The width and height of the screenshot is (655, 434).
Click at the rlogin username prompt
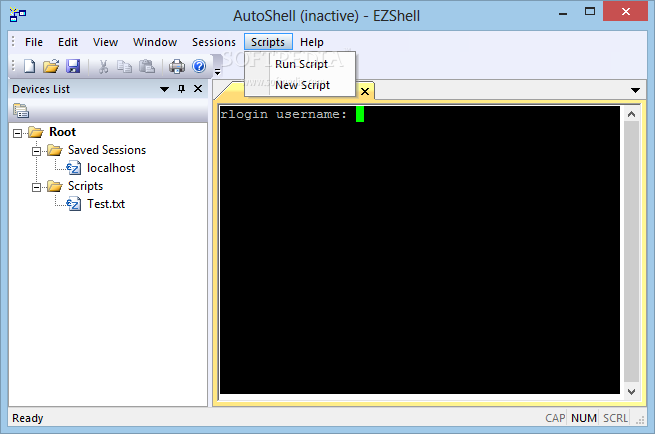pos(284,114)
